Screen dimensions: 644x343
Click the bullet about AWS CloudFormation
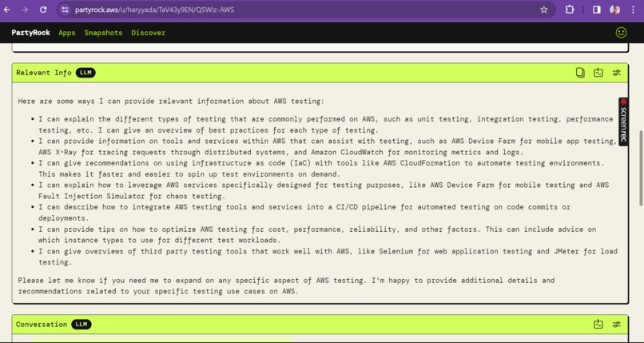(321, 169)
